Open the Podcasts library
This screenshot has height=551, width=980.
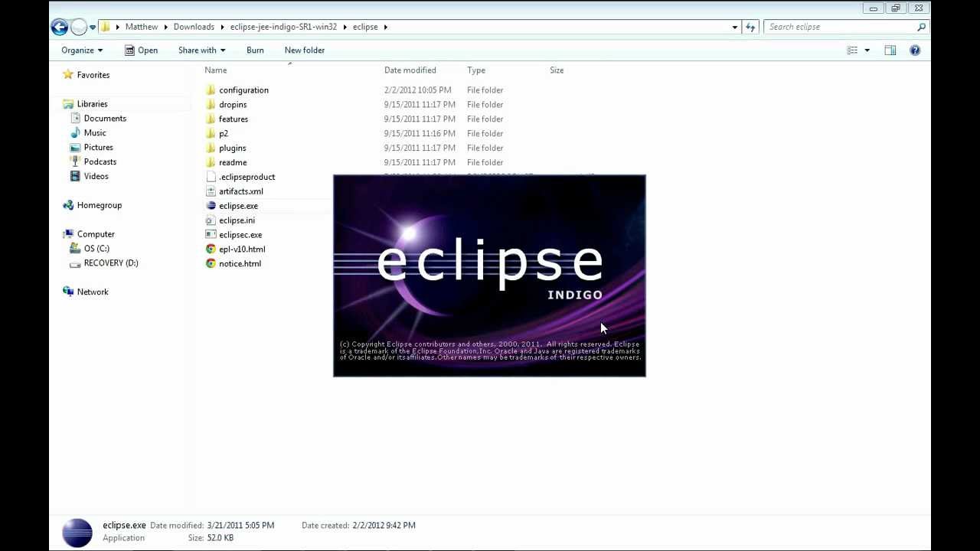click(100, 162)
